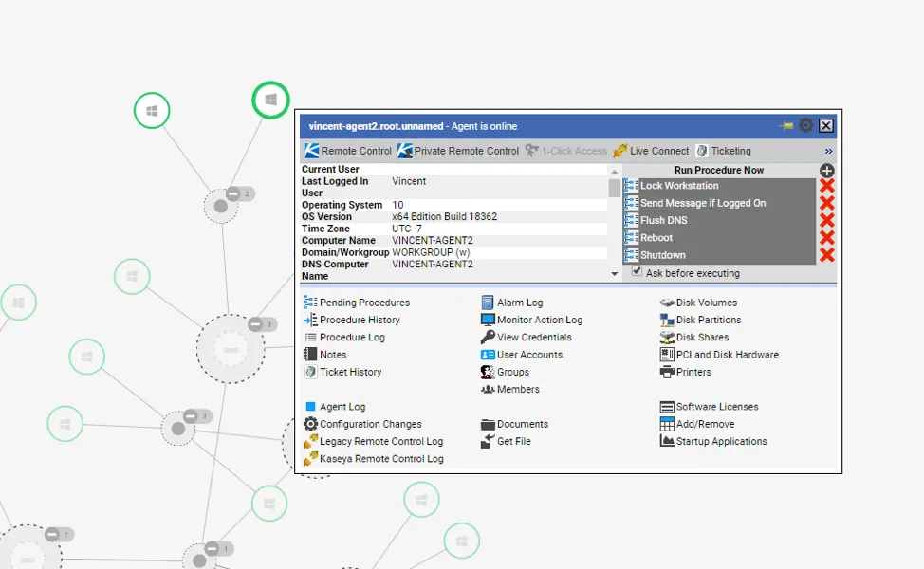The width and height of the screenshot is (924, 569).
Task: Click the pin icon in title bar
Action: coord(785,126)
